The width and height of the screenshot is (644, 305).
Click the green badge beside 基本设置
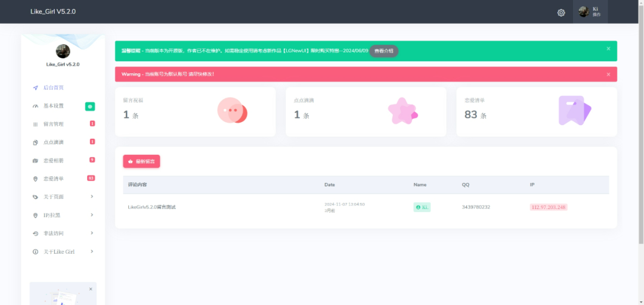point(90,106)
